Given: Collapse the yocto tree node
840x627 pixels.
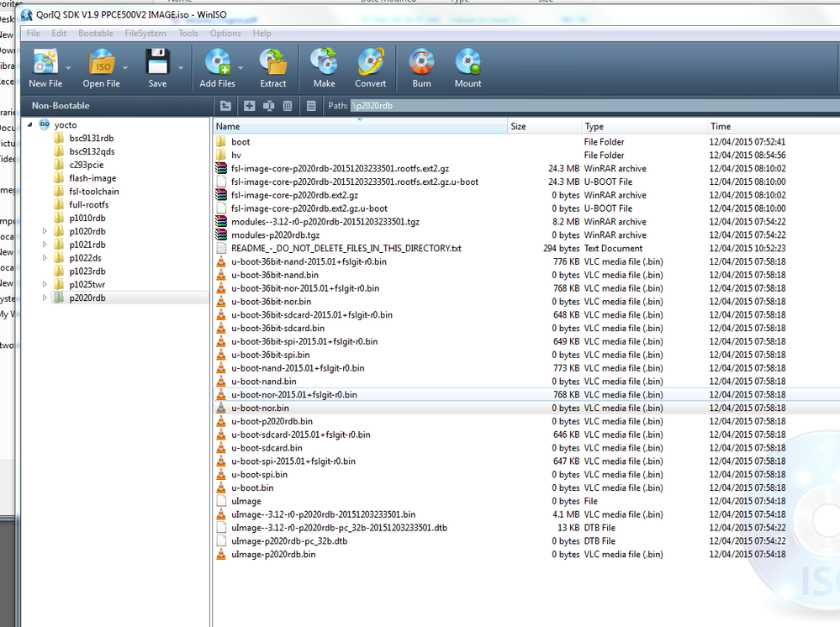Looking at the screenshot, I should (x=30, y=124).
